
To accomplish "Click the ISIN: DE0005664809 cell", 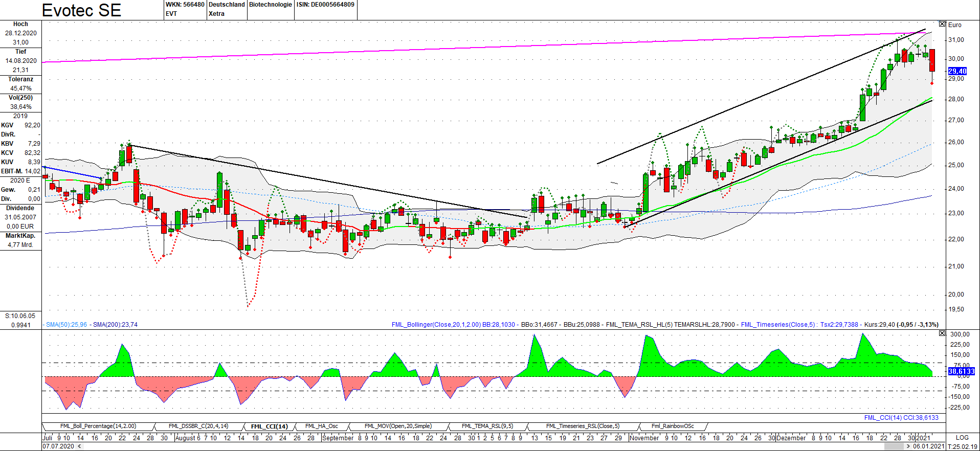I will pos(325,5).
